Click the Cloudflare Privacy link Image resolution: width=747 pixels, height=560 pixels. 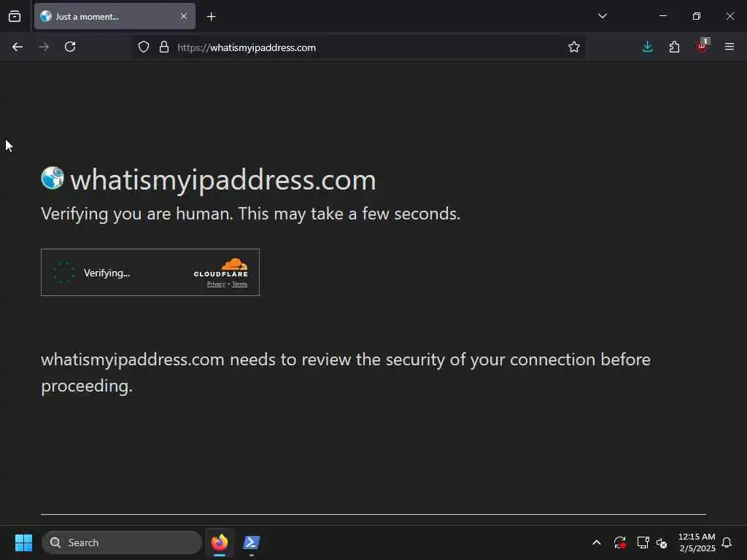point(216,284)
